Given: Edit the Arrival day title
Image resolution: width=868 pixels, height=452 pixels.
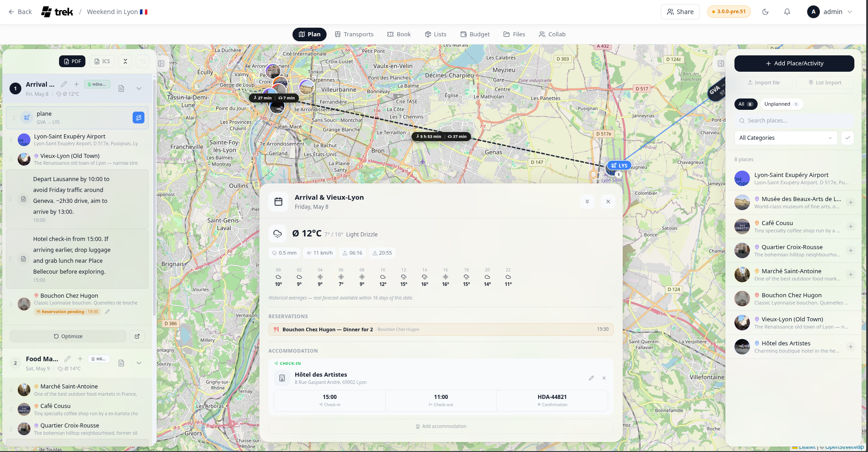Looking at the screenshot, I should point(64,84).
